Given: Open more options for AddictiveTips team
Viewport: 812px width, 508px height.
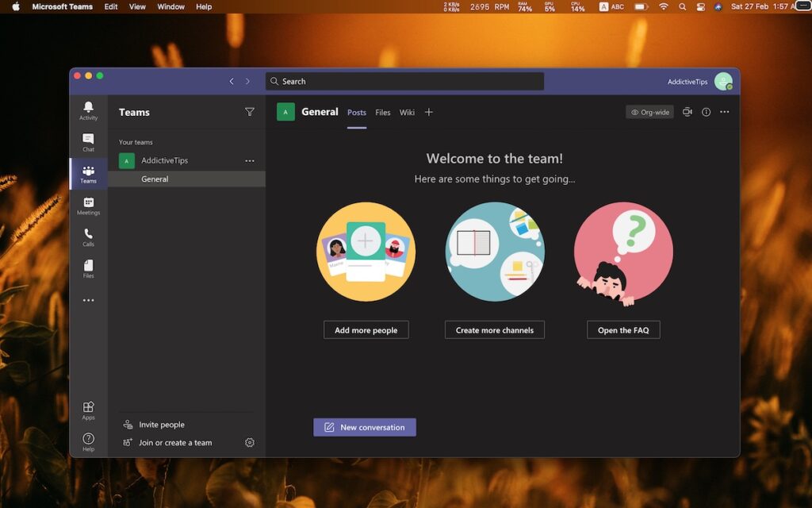Looking at the screenshot, I should pyautogui.click(x=250, y=160).
